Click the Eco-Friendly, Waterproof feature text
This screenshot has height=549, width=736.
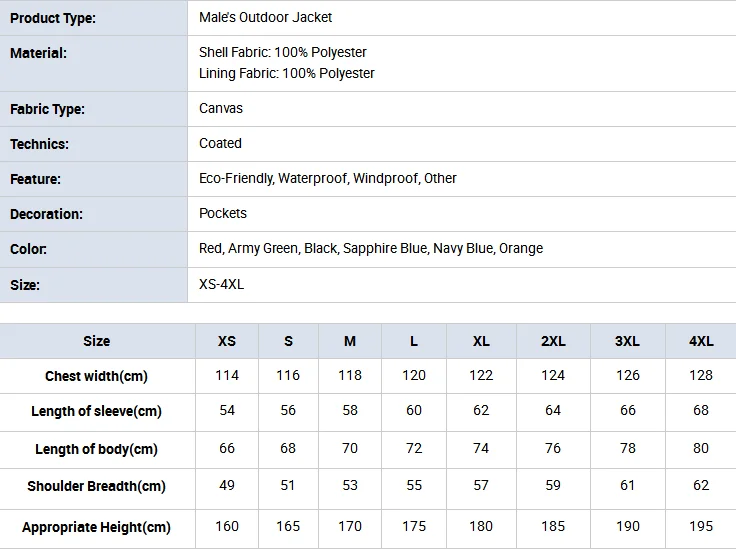point(328,178)
